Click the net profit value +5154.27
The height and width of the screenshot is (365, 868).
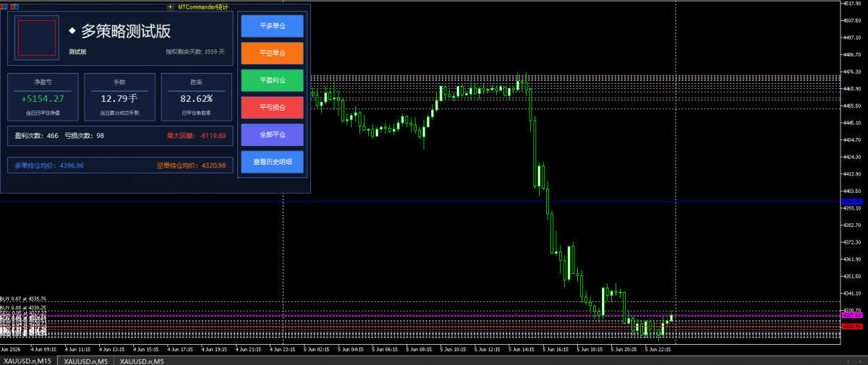tap(43, 98)
